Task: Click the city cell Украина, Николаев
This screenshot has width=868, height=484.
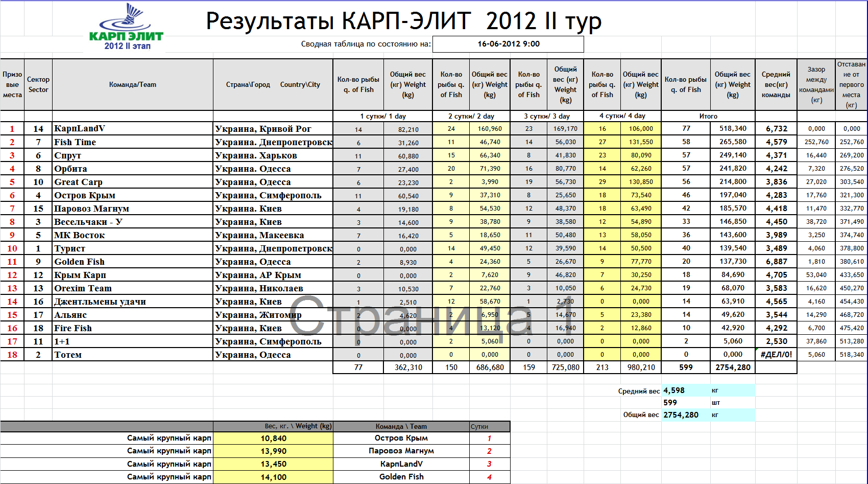Action: tap(273, 288)
